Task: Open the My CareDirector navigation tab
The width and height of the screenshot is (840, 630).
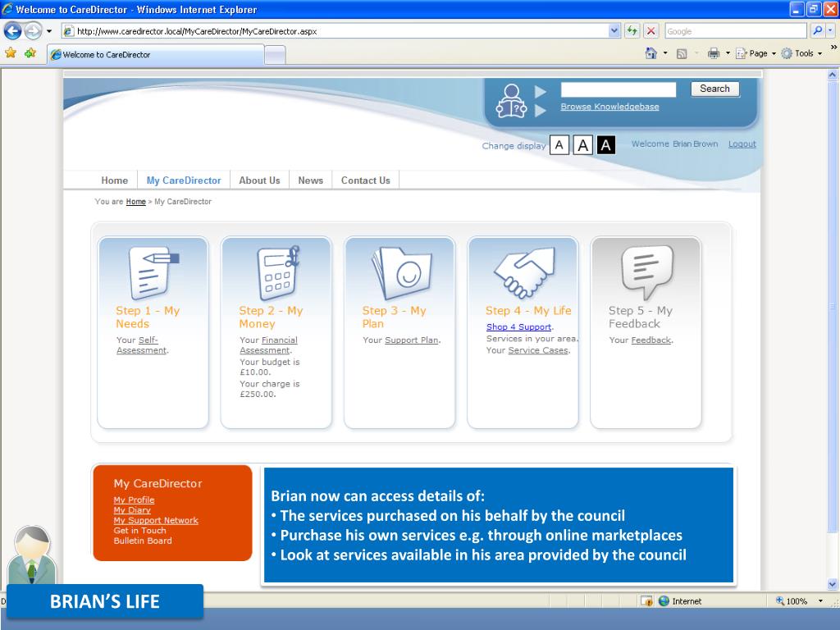Action: coord(184,180)
